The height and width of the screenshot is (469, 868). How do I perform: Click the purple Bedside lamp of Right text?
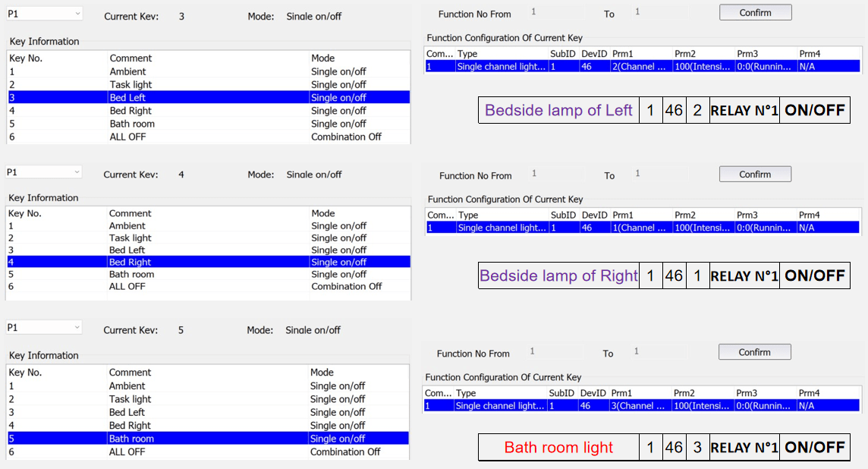pos(558,275)
